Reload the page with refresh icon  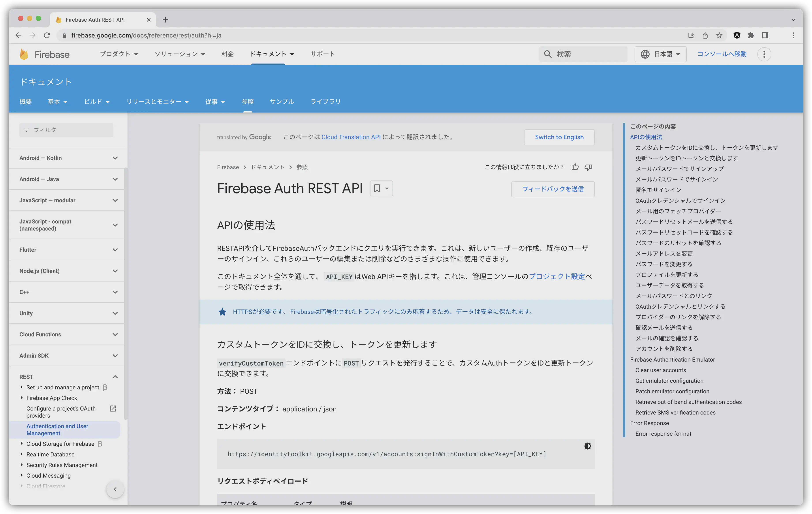tap(47, 35)
